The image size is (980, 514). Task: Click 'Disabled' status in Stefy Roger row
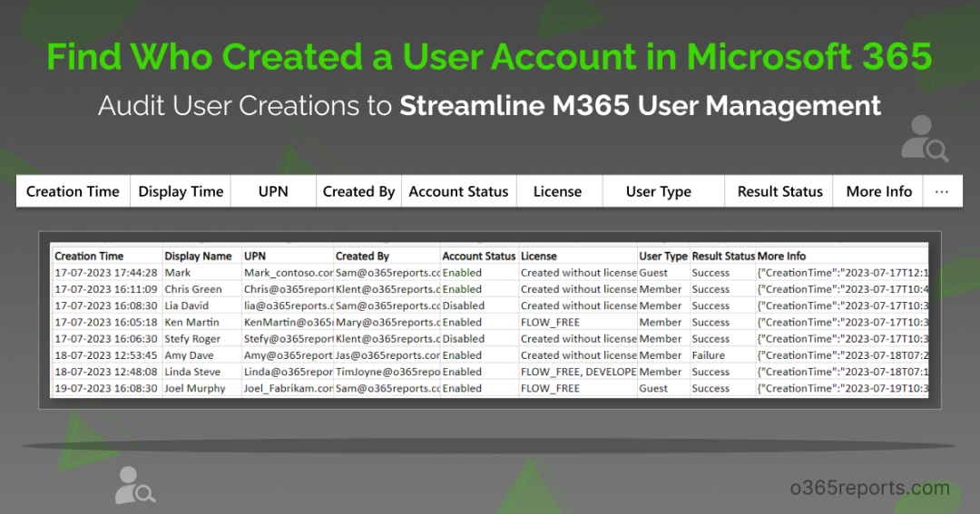(463, 338)
